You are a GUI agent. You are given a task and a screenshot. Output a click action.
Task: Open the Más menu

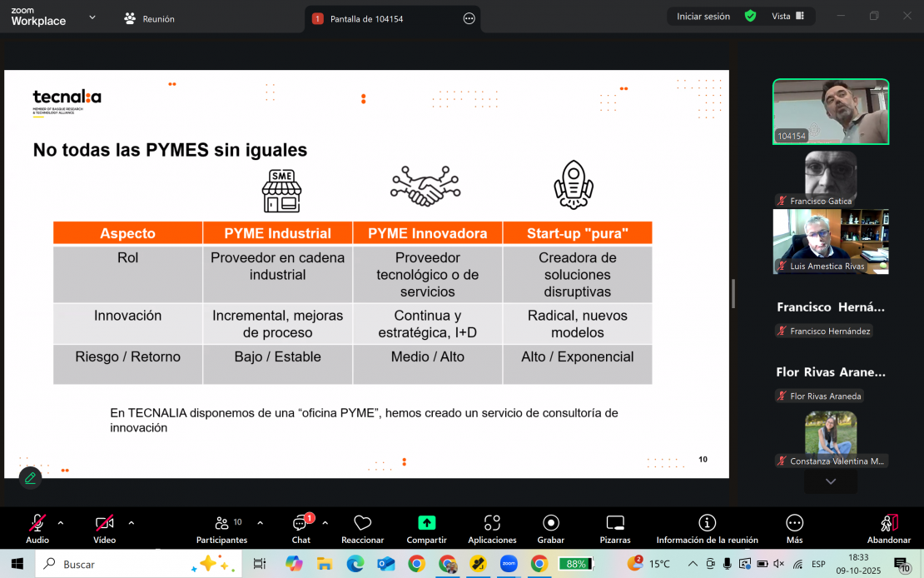point(794,523)
